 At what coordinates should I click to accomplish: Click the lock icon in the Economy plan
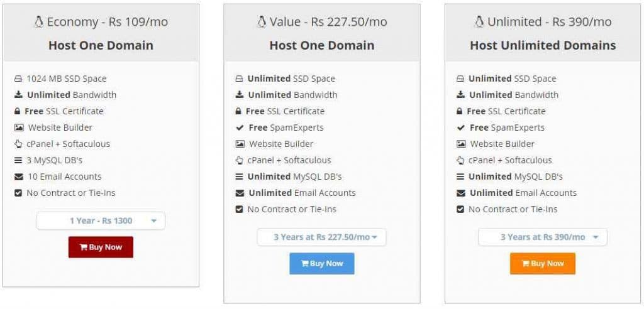tap(17, 111)
